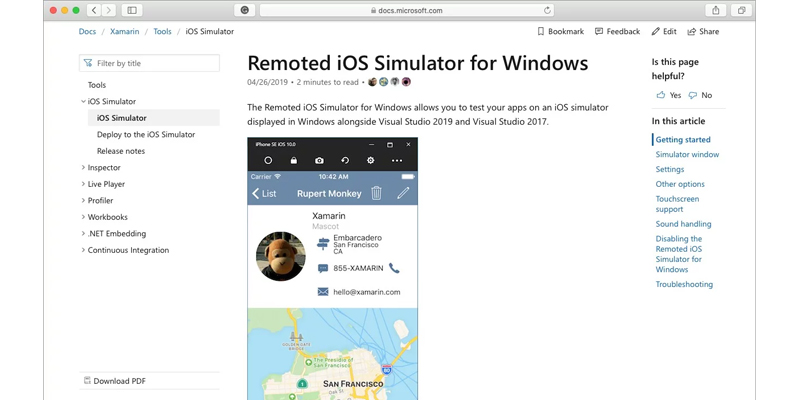Jump to Troubleshooting section in article list

click(x=684, y=284)
